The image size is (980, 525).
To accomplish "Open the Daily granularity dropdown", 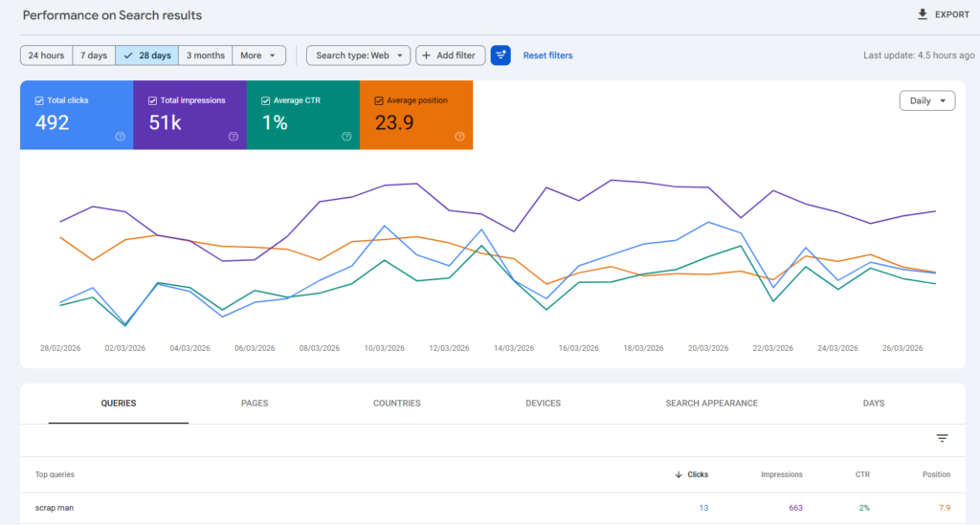I will tap(926, 100).
